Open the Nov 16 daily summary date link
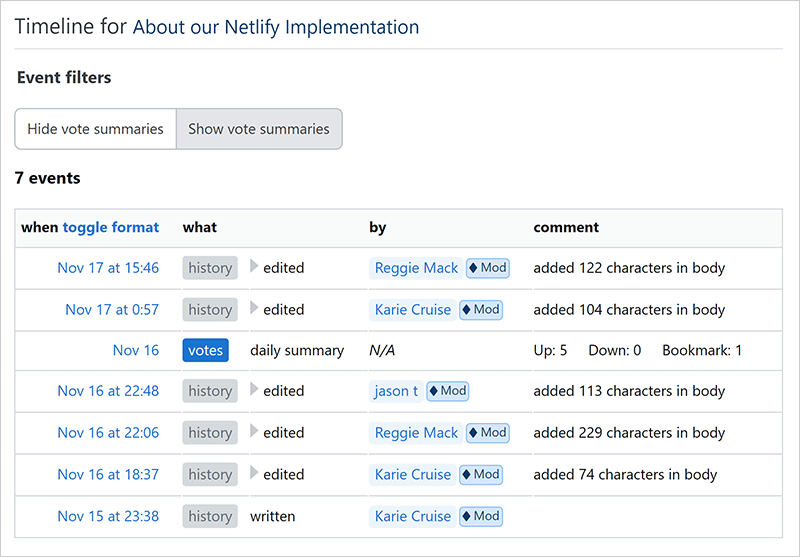This screenshot has width=800, height=557. point(136,350)
